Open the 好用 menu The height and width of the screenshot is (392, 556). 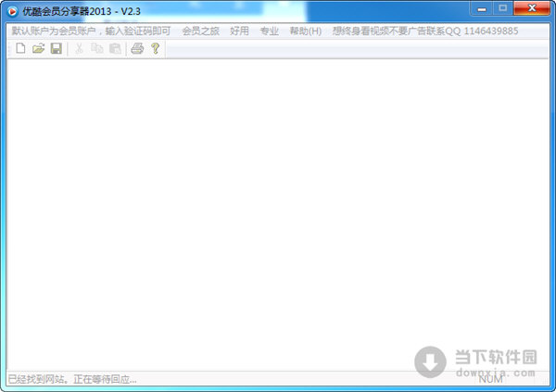[239, 32]
